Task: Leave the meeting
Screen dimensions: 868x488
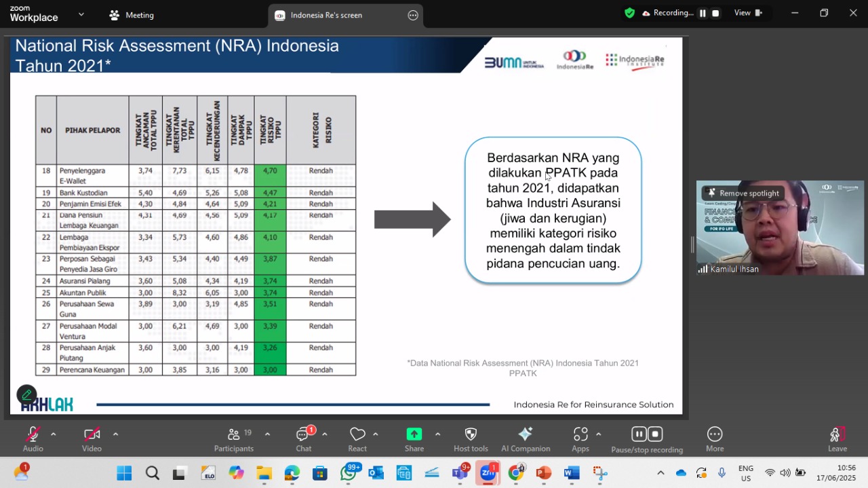Action: point(837,439)
